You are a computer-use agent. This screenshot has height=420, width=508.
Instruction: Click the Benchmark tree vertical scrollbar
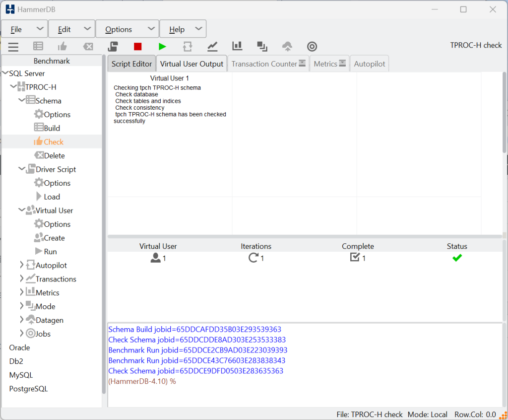pos(104,224)
